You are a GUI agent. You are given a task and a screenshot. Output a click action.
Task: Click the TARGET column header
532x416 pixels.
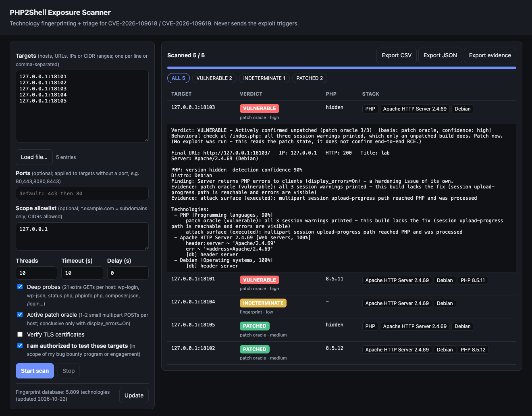(181, 94)
